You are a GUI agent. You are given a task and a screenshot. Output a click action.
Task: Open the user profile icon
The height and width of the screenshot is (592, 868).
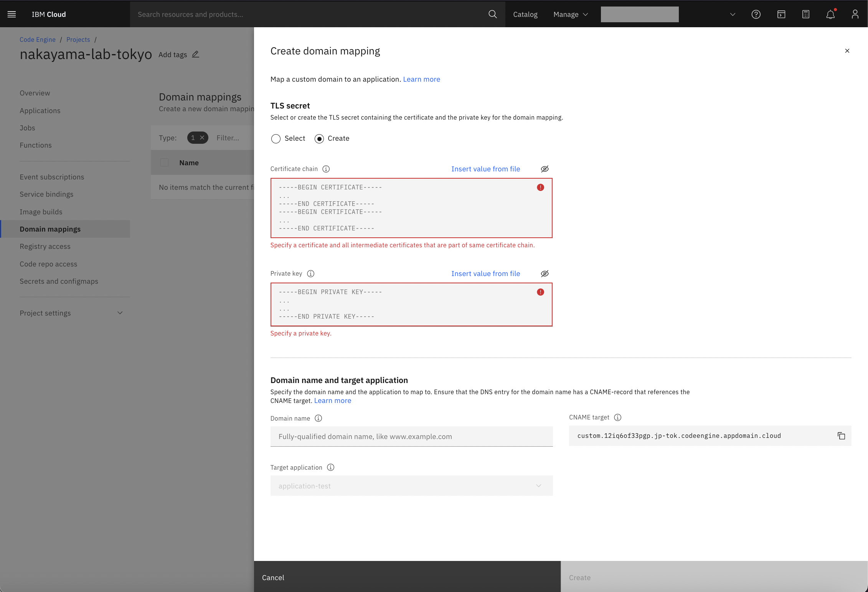(855, 14)
